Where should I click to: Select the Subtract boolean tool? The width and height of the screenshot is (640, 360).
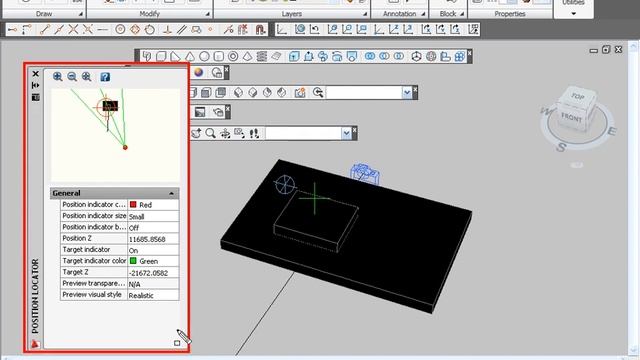[x=384, y=56]
